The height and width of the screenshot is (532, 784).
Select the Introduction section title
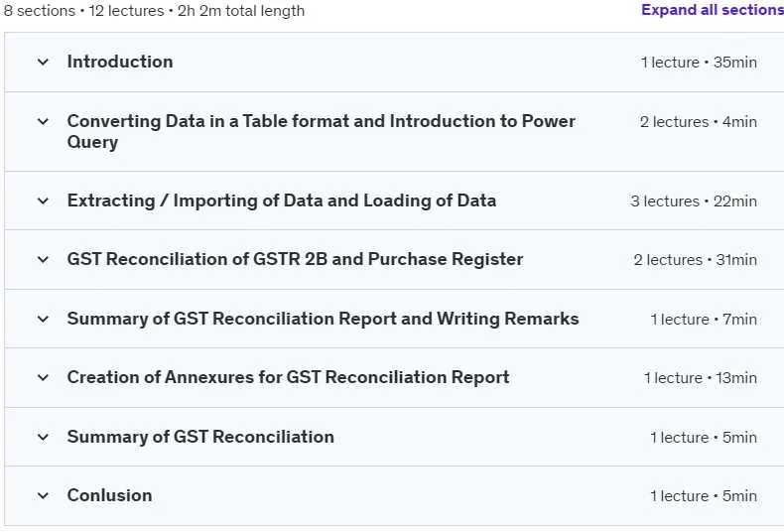(120, 62)
